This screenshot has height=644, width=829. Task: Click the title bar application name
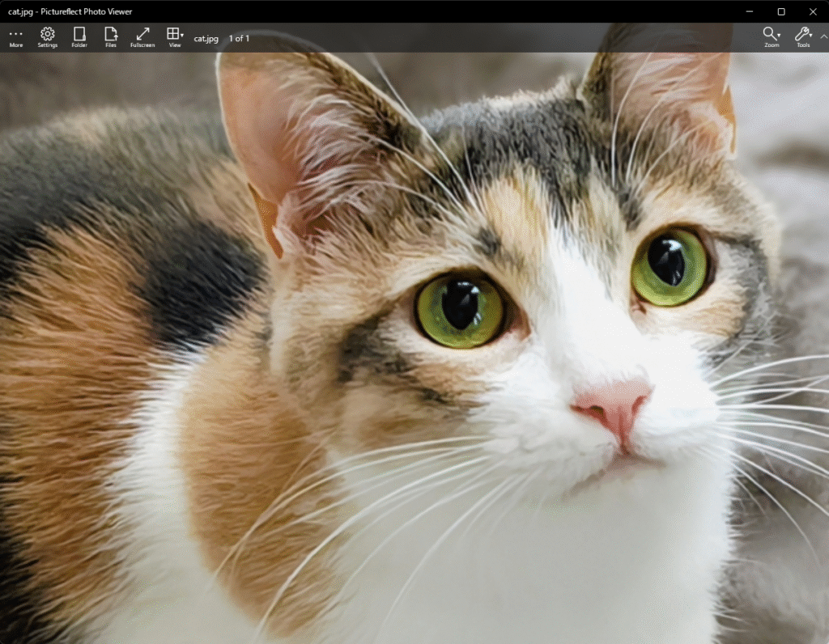[x=69, y=11]
